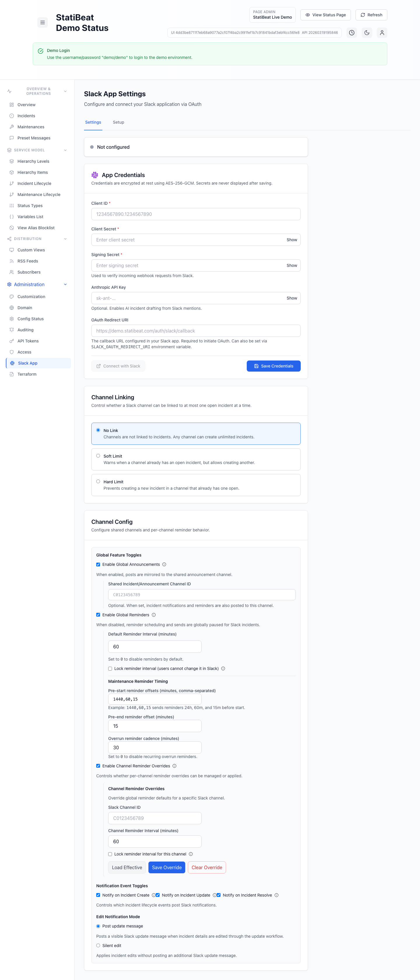Image resolution: width=420 pixels, height=980 pixels.
Task: Select the Soft Limit radio option
Action: (x=98, y=455)
